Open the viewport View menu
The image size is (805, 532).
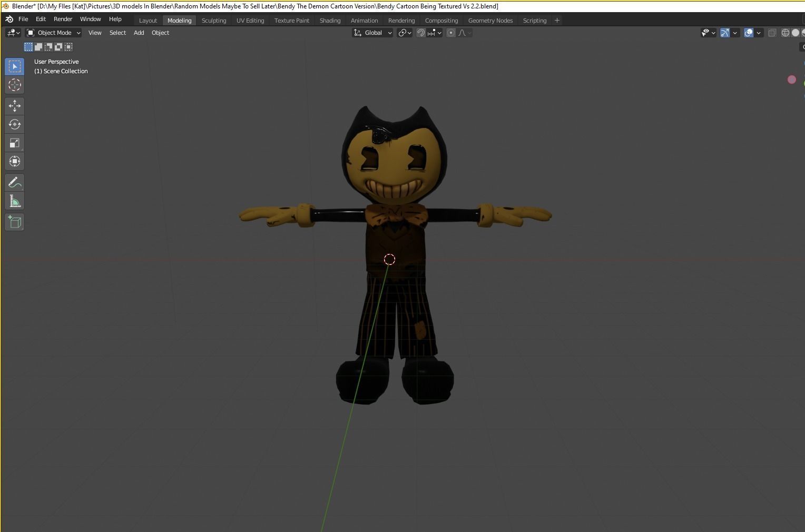tap(95, 33)
